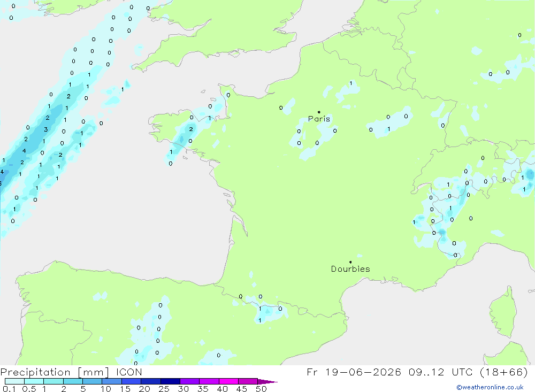The width and height of the screenshot is (535, 392).
Task: Click the dark navy legend swatch between 25 and 30
Action: coord(170,381)
